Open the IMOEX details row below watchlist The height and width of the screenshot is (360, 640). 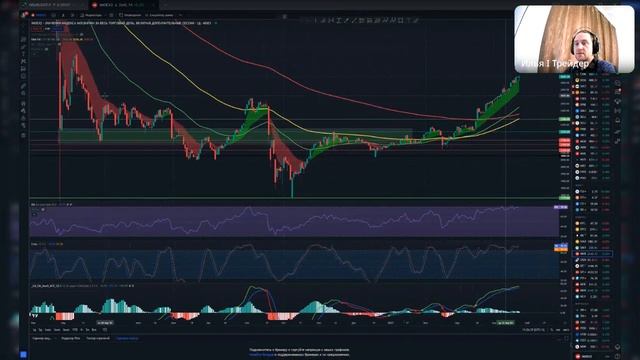[592, 356]
